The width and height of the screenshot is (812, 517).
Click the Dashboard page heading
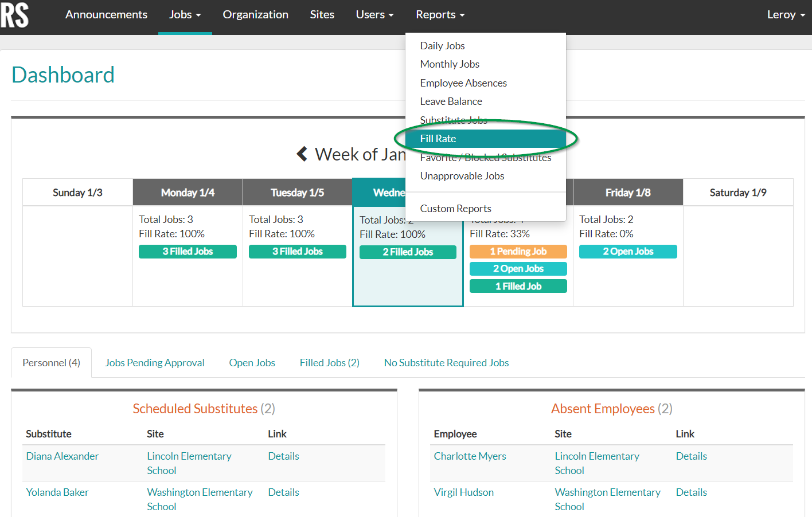tap(63, 75)
